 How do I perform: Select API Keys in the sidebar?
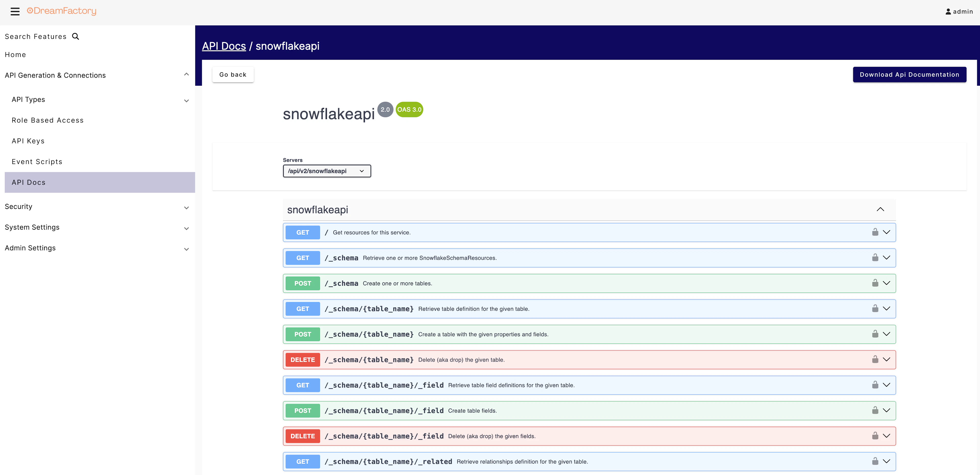28,141
